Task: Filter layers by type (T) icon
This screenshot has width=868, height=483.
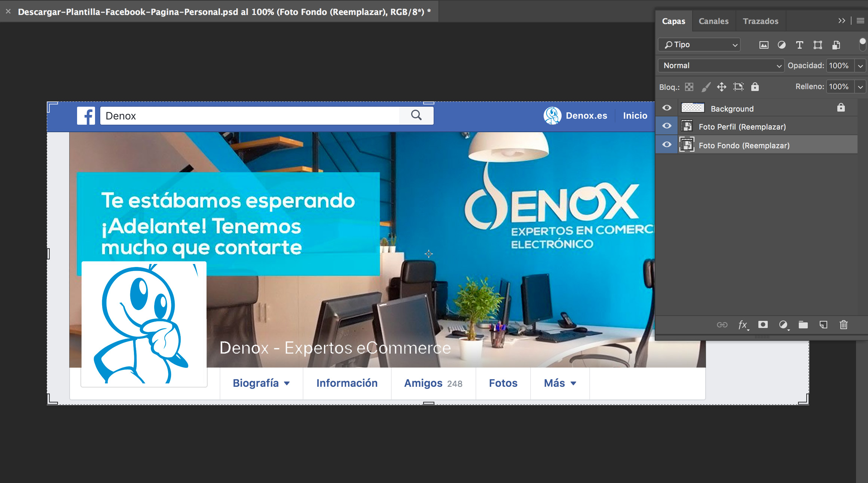Action: 800,45
